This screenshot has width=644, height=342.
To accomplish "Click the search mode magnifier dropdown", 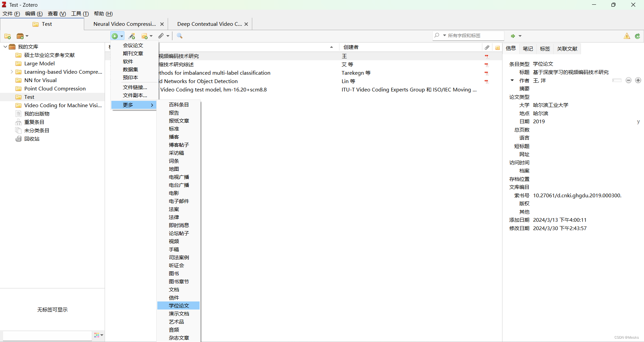I will [x=439, y=36].
